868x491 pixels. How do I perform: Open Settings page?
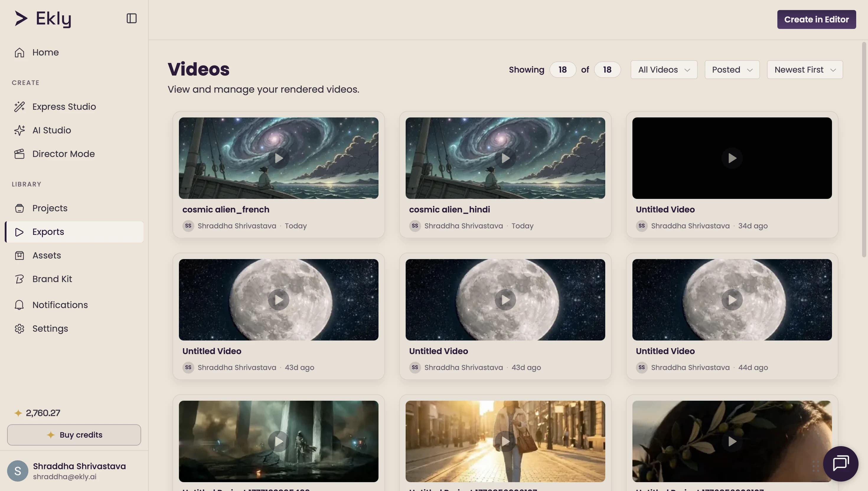tap(74, 328)
